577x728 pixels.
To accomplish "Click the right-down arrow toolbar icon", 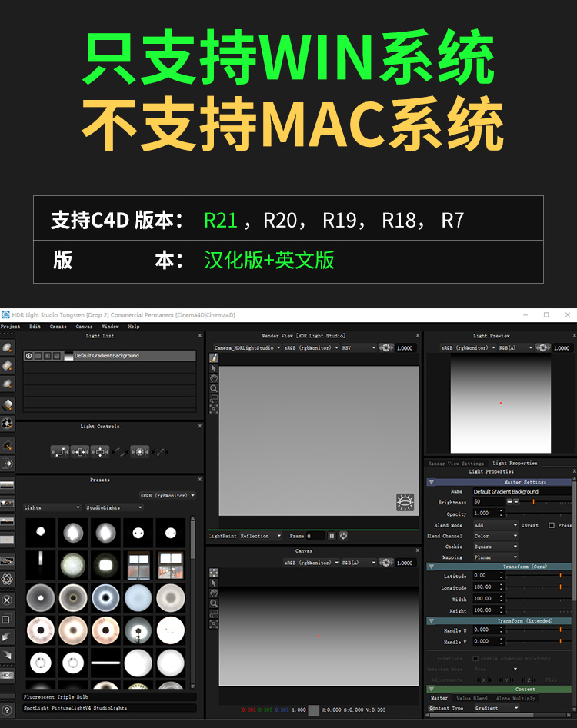I will pyautogui.click(x=7, y=655).
